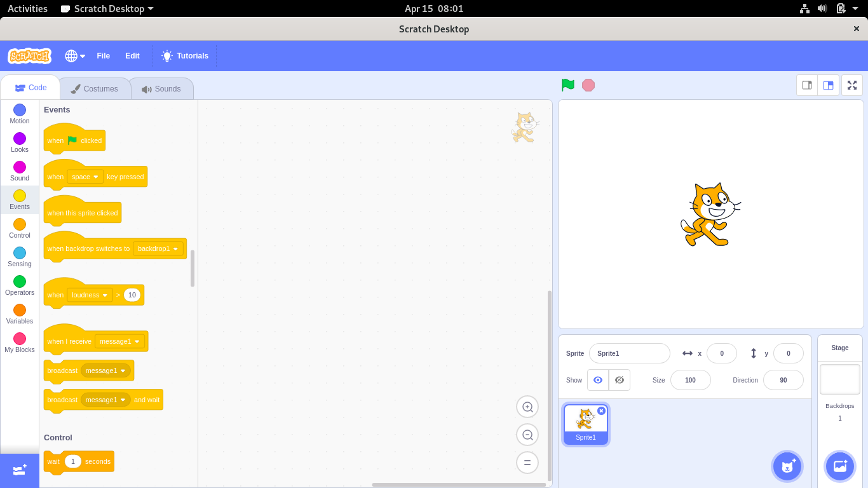
Task: Select the Stage backdrop thumbnail
Action: (x=840, y=379)
